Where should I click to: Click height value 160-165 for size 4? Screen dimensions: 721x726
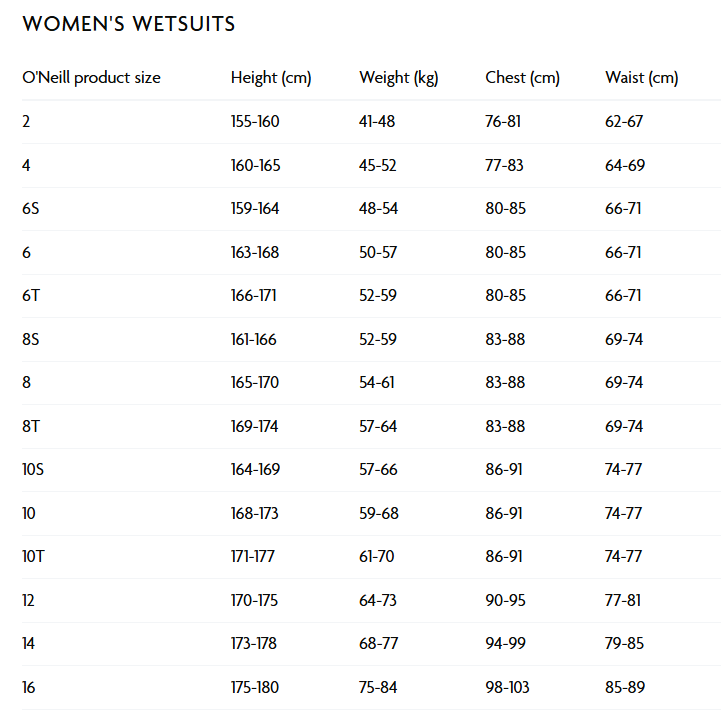255,166
